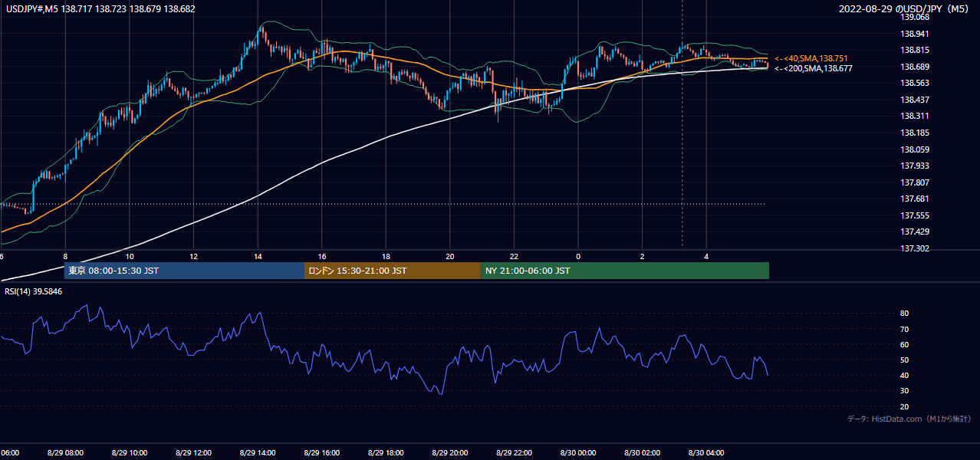Click hour label 16 under the price chart
Viewport: 980px width, 460px height.
tap(322, 257)
